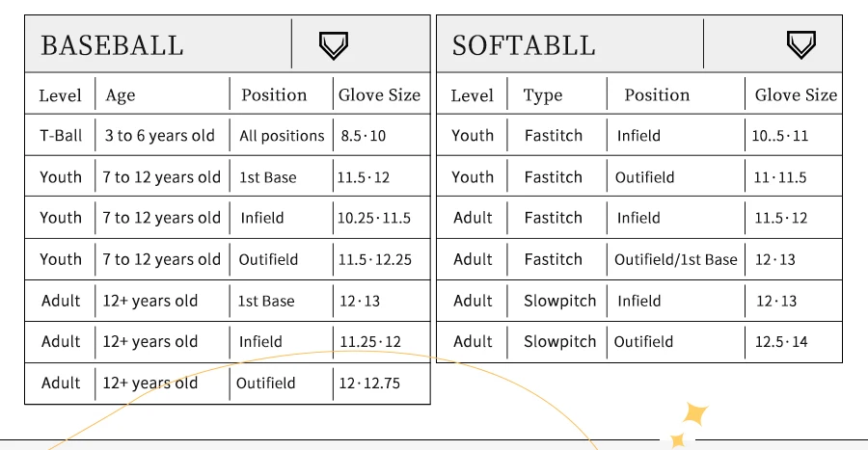Select the BASEBALL table title
The image size is (868, 450).
point(112,45)
